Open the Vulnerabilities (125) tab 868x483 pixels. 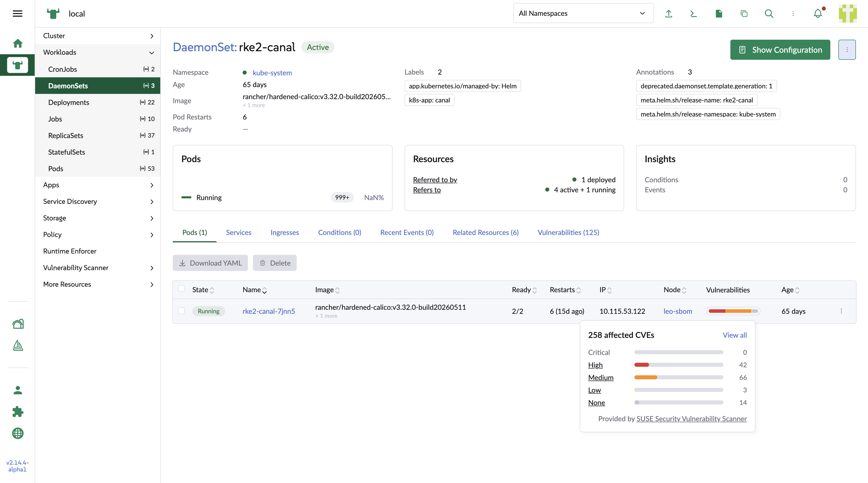coord(568,232)
